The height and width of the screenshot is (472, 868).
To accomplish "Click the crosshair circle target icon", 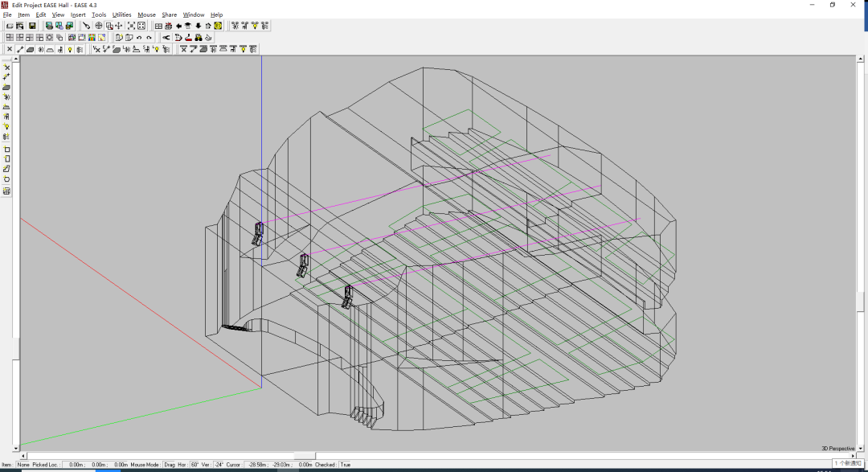I will [x=99, y=26].
